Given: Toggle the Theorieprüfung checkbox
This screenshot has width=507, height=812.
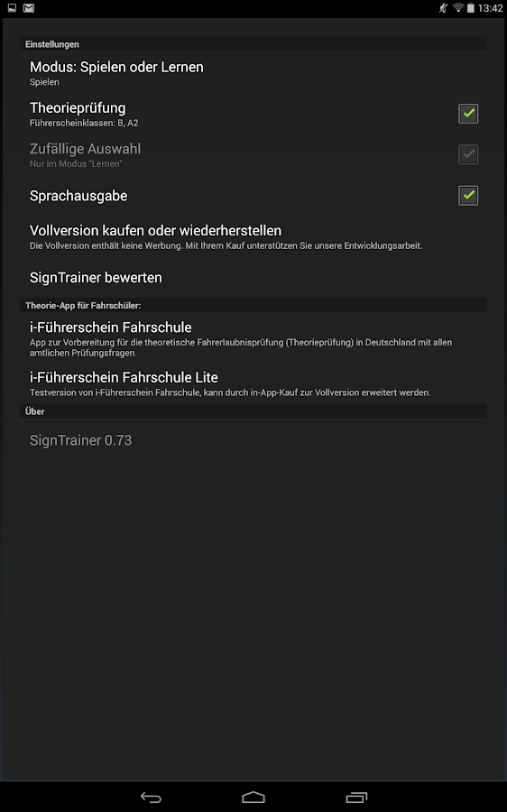Looking at the screenshot, I should [x=468, y=114].
